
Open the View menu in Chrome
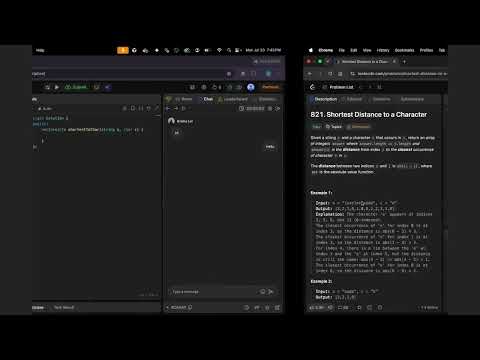367,50
